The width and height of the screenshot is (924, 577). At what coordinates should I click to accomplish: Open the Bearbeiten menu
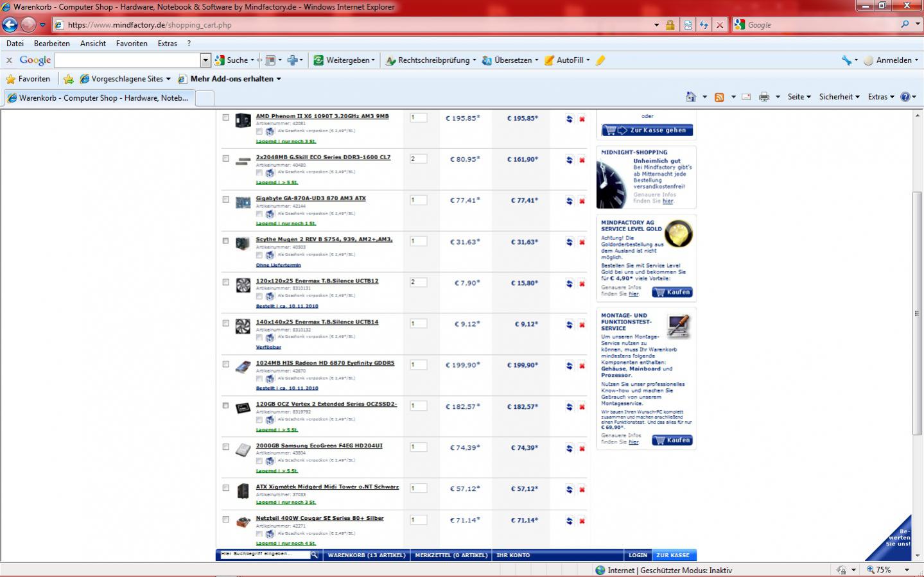coord(52,44)
